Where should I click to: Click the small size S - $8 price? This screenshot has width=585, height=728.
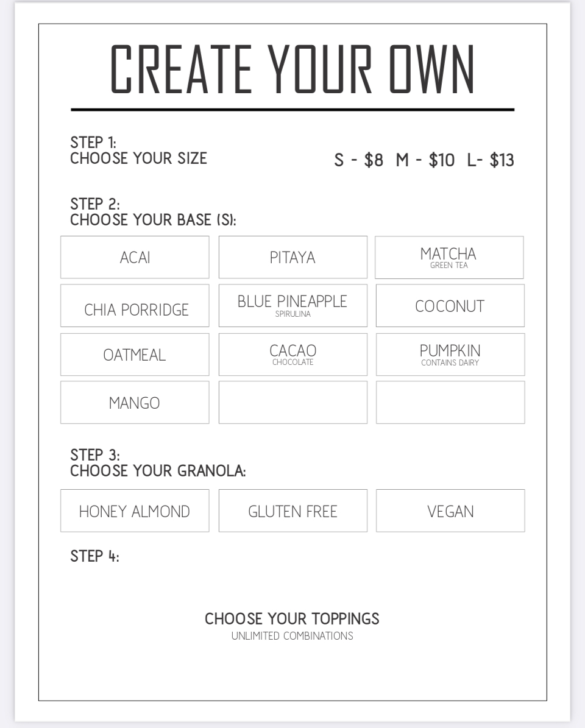click(358, 161)
